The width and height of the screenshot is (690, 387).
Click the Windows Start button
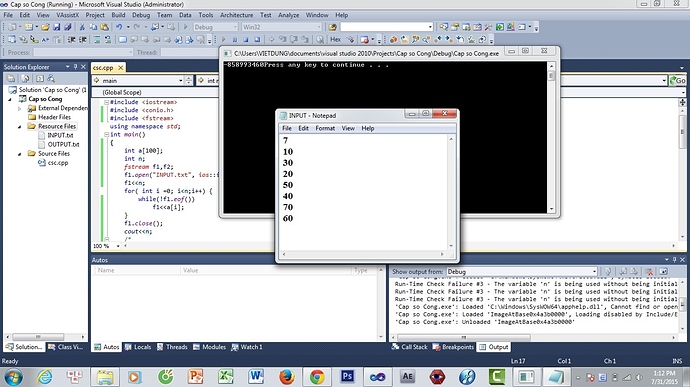[x=13, y=377]
